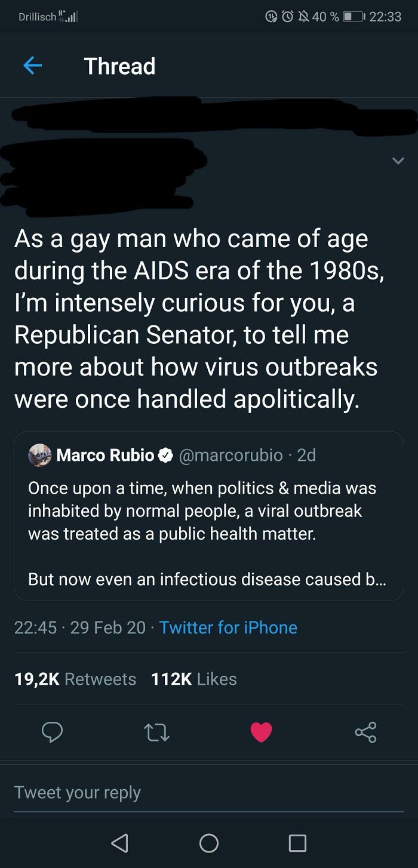Tap the Marco Rubio verified badge

click(166, 455)
